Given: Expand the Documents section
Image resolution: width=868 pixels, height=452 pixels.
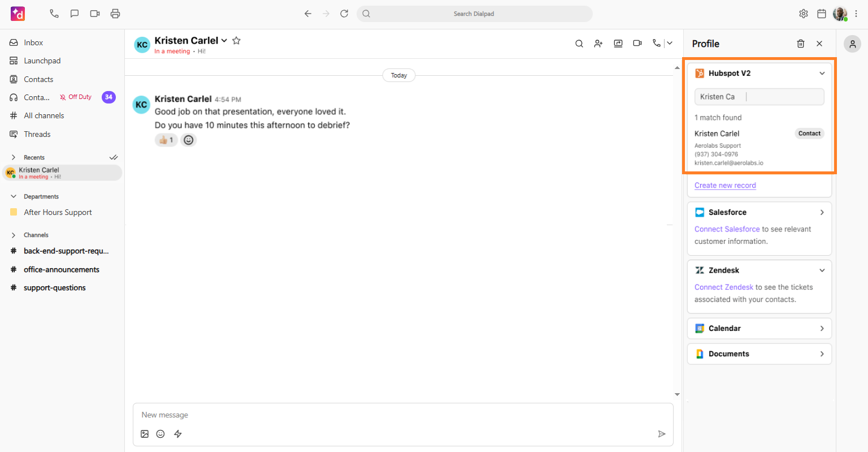Looking at the screenshot, I should [x=822, y=354].
